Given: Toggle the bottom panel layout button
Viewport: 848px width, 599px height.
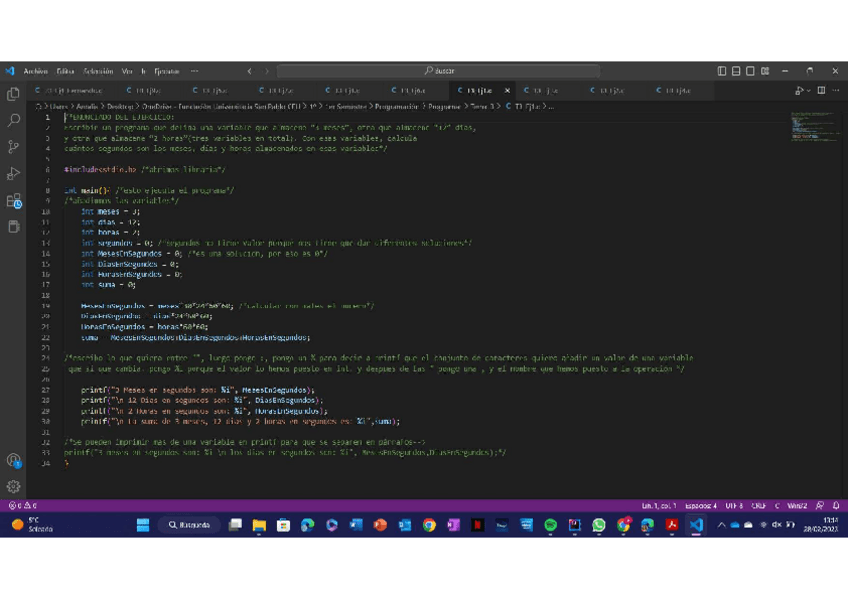Looking at the screenshot, I should tap(736, 71).
